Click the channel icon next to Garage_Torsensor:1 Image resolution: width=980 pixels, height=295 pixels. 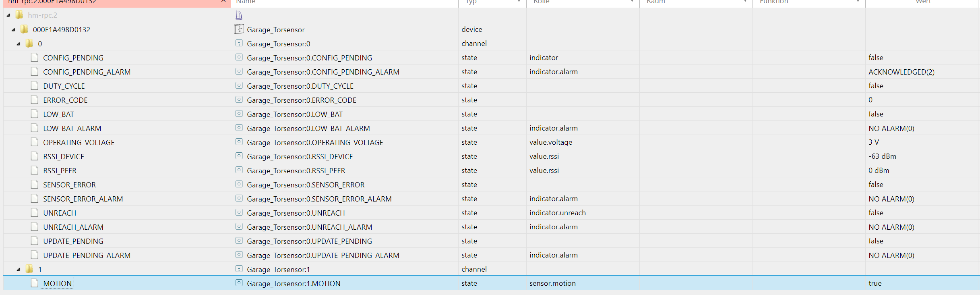point(239,269)
